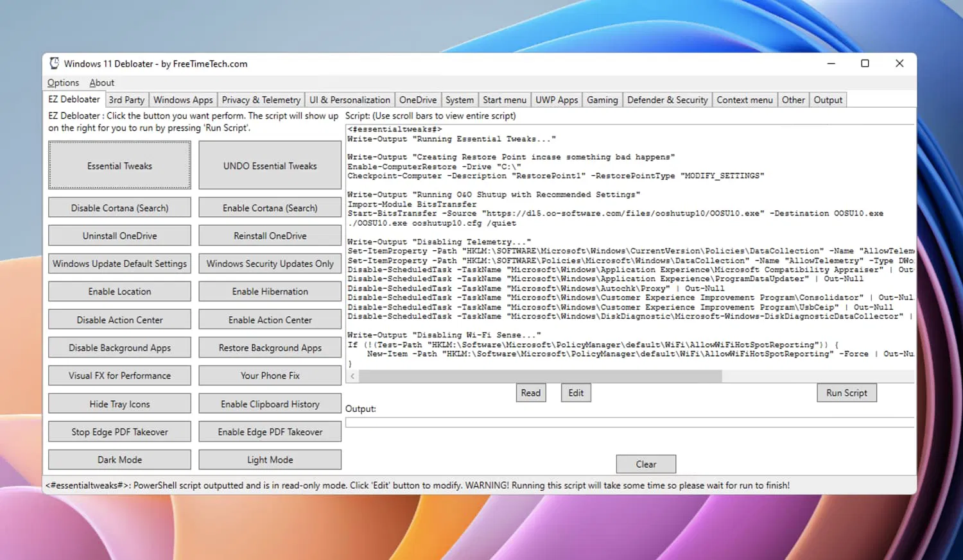The image size is (963, 560).
Task: Open the Defender & Security tab
Action: (668, 100)
